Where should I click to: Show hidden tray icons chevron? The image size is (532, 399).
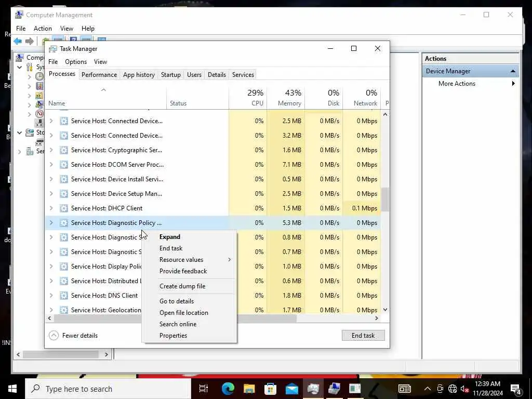click(428, 389)
